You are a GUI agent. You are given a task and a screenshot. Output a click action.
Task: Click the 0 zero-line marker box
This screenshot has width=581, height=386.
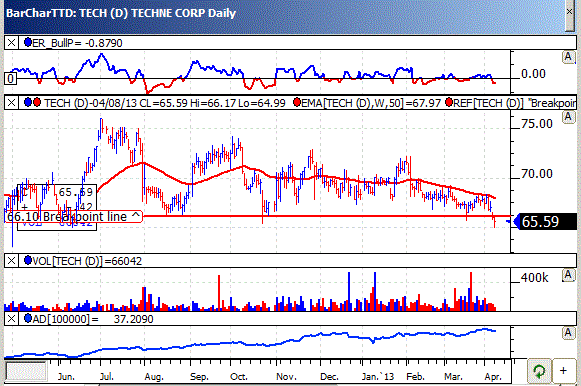click(x=11, y=79)
